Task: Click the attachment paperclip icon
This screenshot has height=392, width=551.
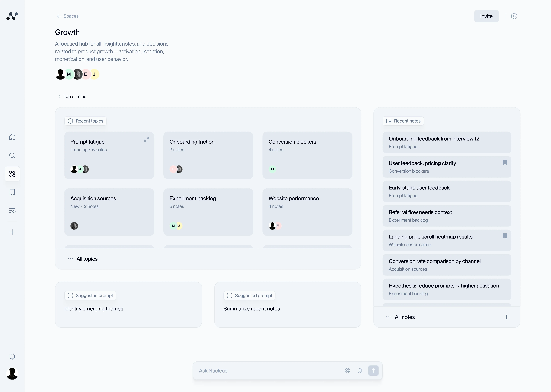Action: click(x=360, y=371)
